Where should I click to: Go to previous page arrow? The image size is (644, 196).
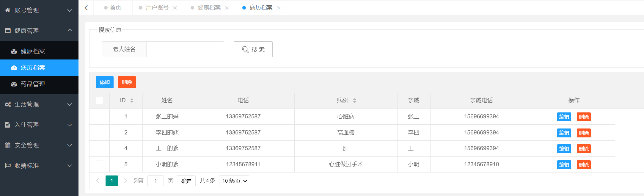pos(98,181)
